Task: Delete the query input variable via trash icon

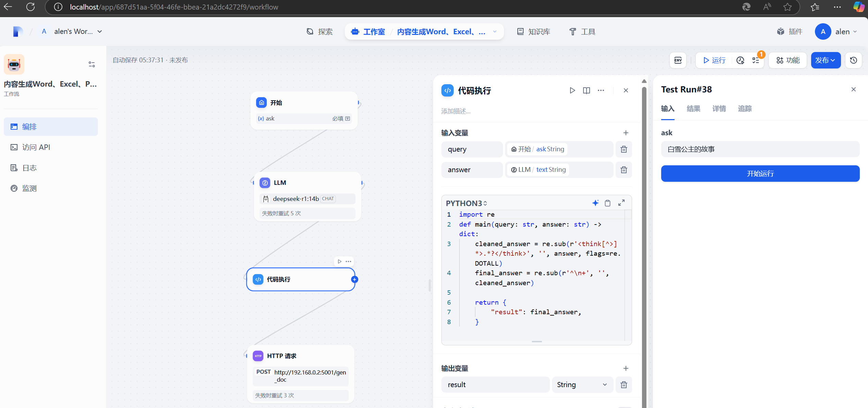Action: point(624,149)
